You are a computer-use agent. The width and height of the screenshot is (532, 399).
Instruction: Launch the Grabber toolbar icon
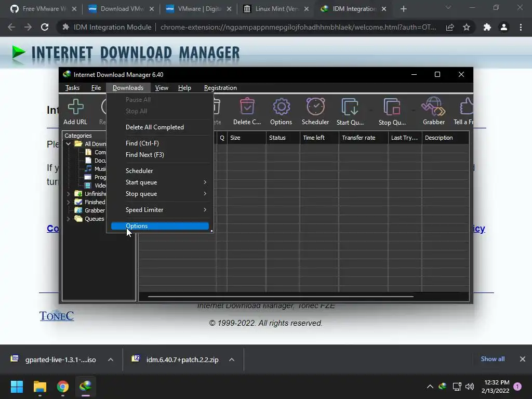434,112
